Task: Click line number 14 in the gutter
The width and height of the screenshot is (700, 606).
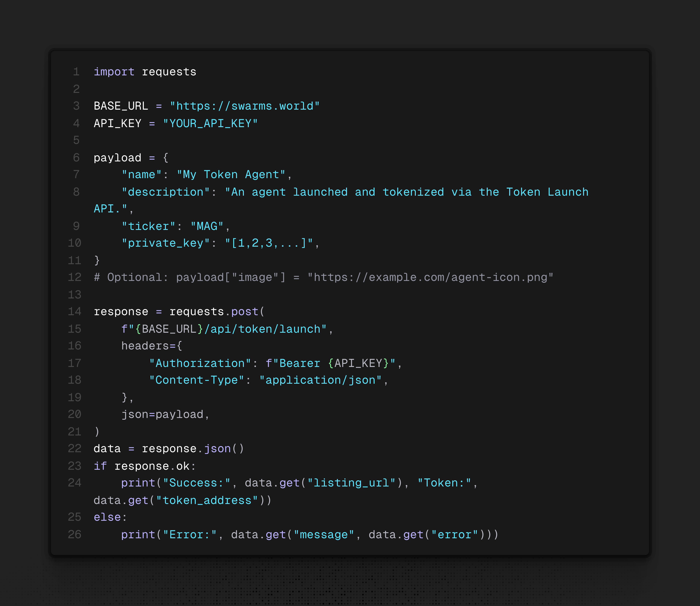Action: [x=75, y=311]
